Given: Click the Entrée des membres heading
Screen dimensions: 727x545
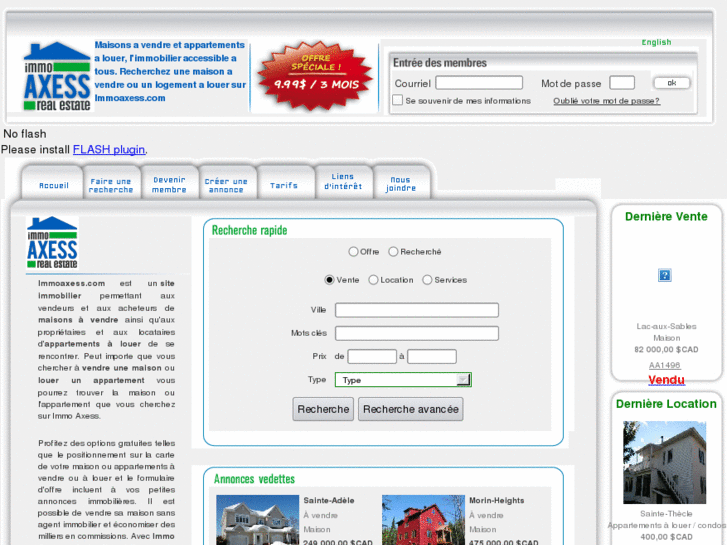Looking at the screenshot, I should click(440, 63).
